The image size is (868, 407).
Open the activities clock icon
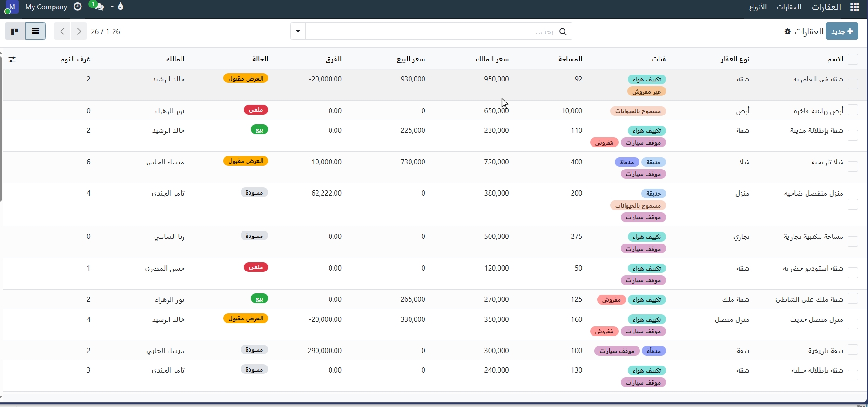[78, 7]
